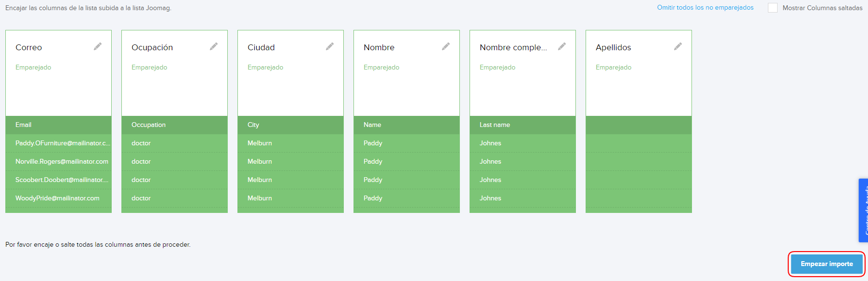Enable Mostrar Columnas saltadas checkbox
The width and height of the screenshot is (868, 281).
pos(773,8)
